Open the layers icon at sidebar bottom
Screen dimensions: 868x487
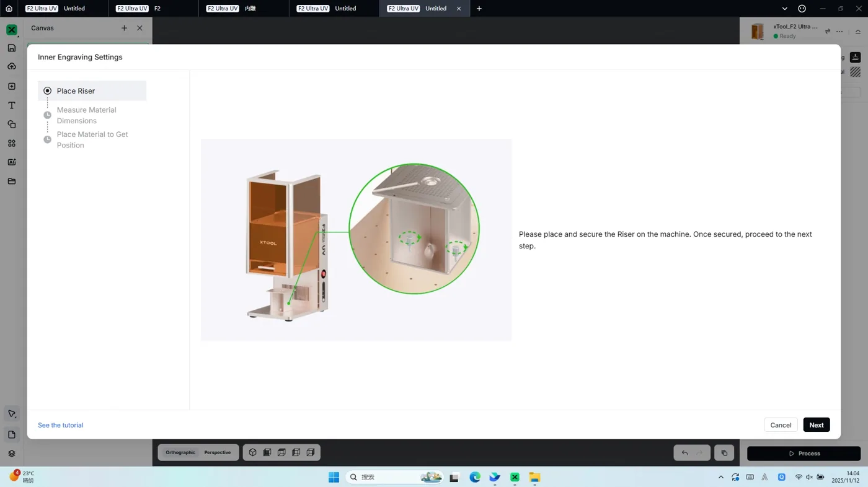pyautogui.click(x=12, y=454)
